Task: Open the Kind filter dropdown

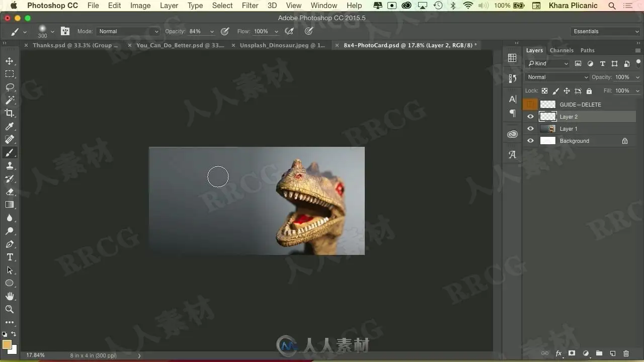Action: click(x=547, y=63)
